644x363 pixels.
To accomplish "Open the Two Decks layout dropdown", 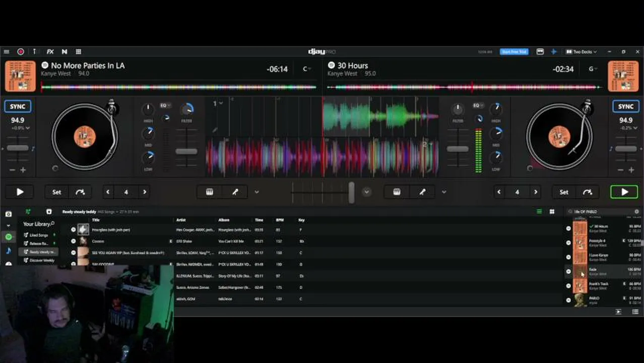I will click(x=582, y=51).
